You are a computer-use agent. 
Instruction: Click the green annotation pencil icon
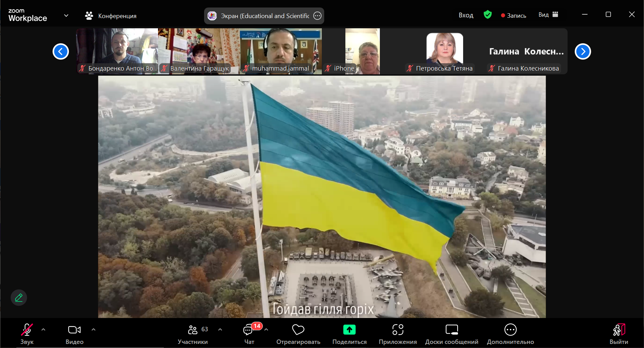pyautogui.click(x=19, y=298)
